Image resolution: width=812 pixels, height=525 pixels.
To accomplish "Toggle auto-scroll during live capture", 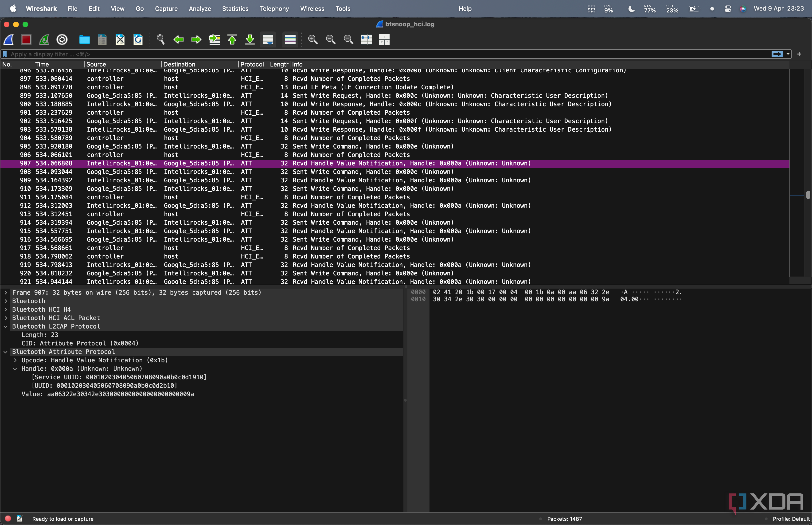I will (268, 39).
